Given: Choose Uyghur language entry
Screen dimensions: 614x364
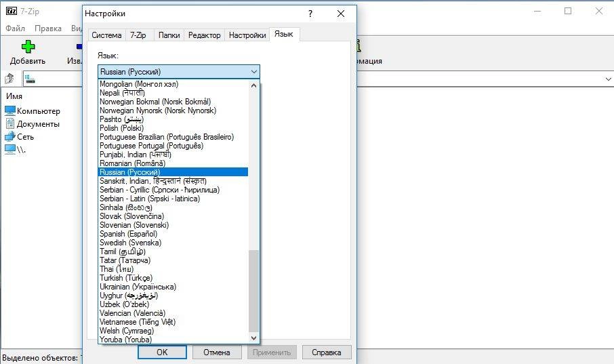Looking at the screenshot, I should click(173, 296).
